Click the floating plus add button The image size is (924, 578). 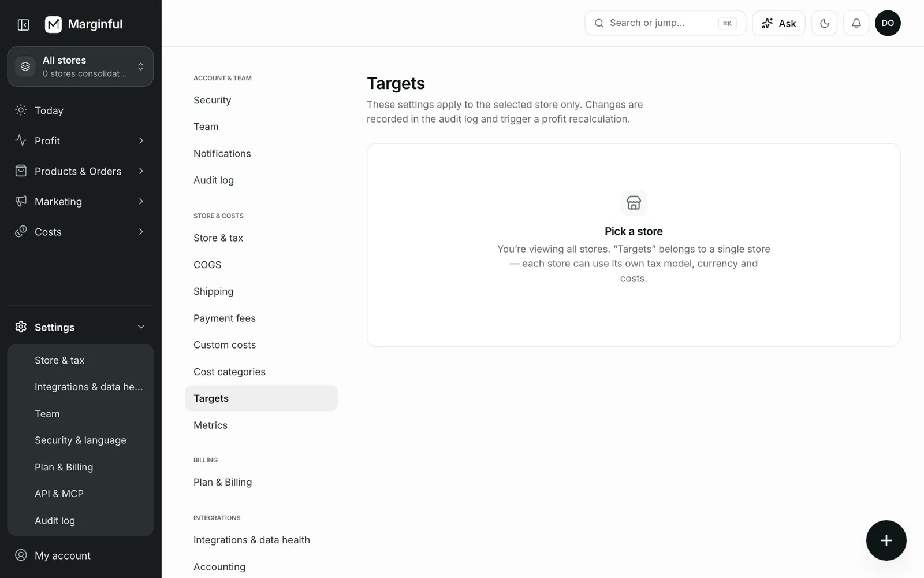pos(886,540)
